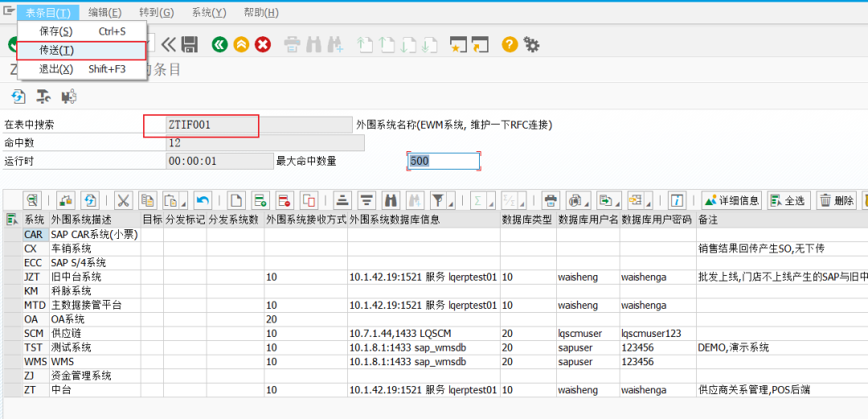Click the 全选 button
Screen dimensions: 868x419
coord(788,200)
